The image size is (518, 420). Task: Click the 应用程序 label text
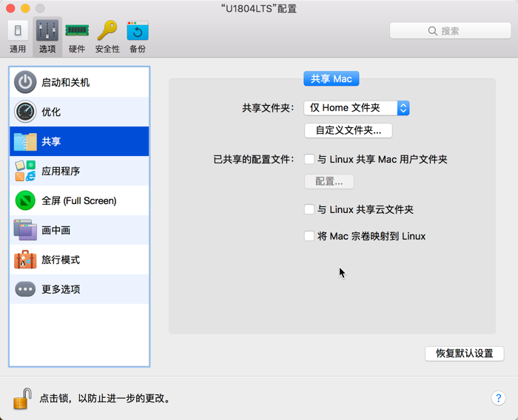61,171
